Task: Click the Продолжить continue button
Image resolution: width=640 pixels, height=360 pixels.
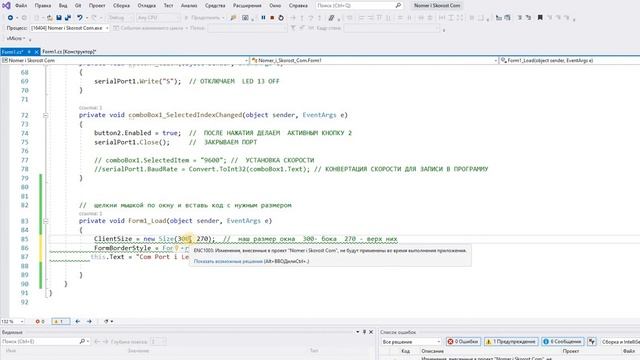Action: pyautogui.click(x=203, y=18)
